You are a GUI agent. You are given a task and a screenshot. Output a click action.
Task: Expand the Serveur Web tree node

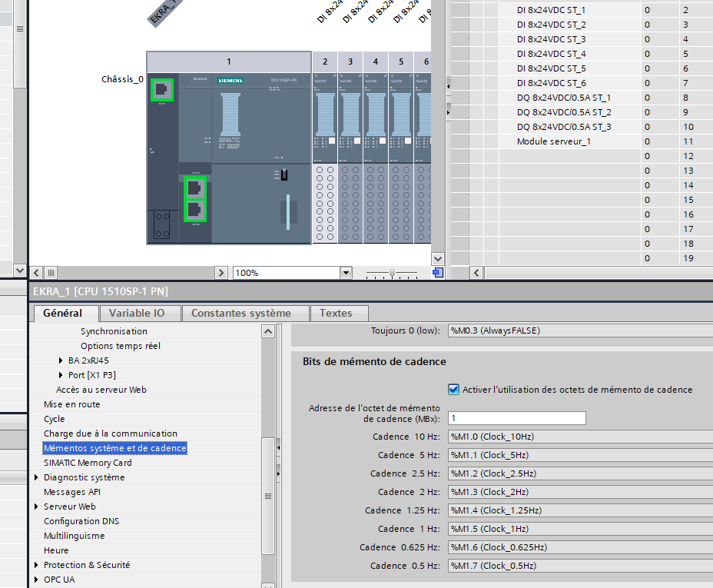36,507
